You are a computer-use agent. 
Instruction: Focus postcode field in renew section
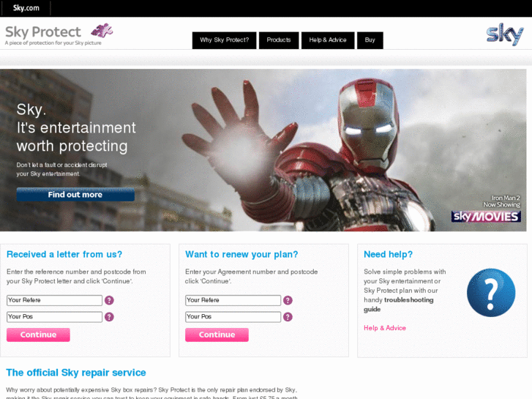pos(233,317)
